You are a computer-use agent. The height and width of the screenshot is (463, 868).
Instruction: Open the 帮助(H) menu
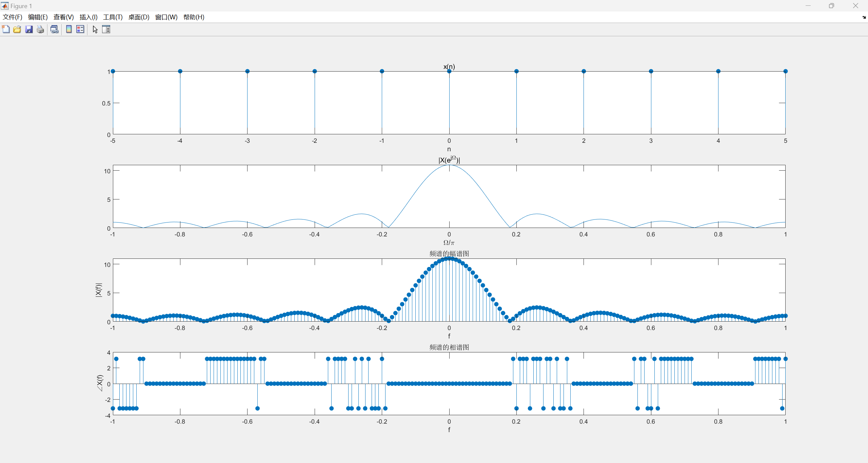[194, 17]
